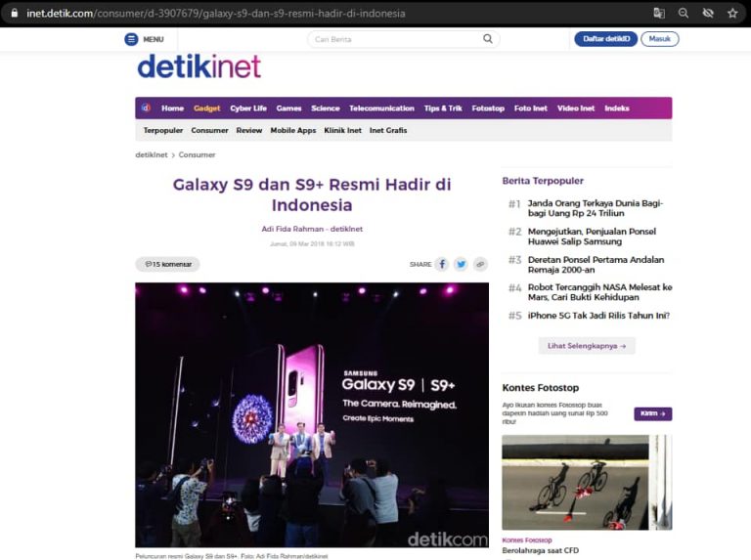Open the Cyber Life section
This screenshot has height=560, width=751.
(x=248, y=108)
